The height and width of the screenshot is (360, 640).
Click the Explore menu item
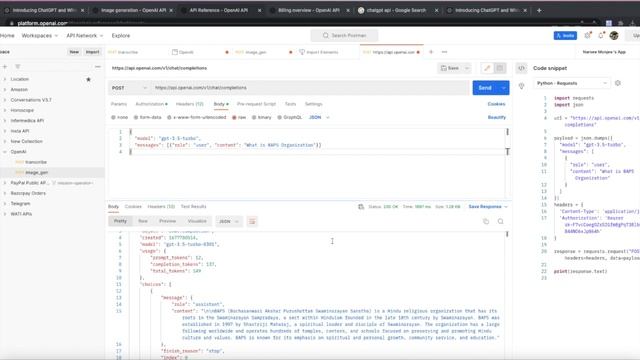121,36
